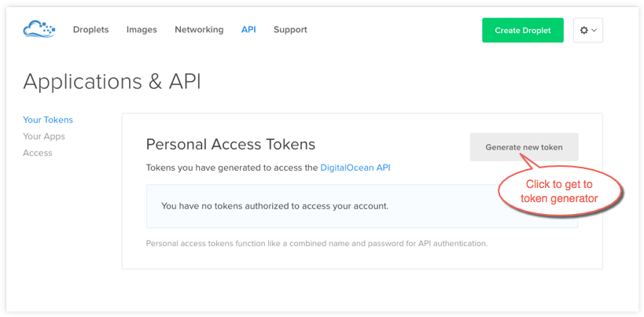Screen dimensions: 644x317
Task: Expand the chevron beside the gear icon
Action: coord(594,31)
